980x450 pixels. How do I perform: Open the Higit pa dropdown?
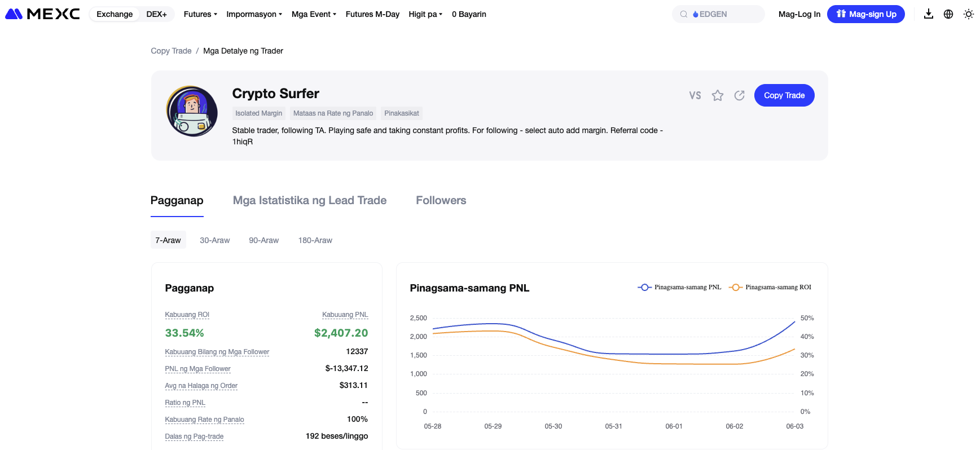click(x=425, y=14)
